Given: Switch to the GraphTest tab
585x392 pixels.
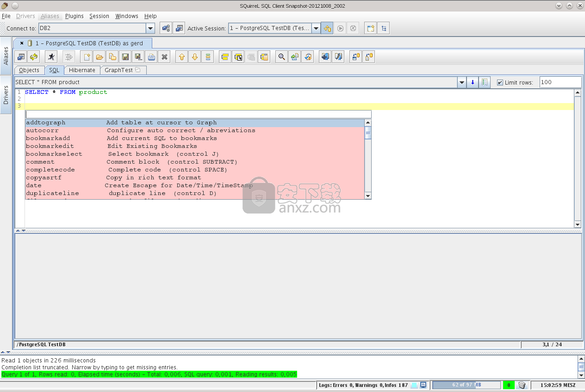Looking at the screenshot, I should (x=123, y=70).
